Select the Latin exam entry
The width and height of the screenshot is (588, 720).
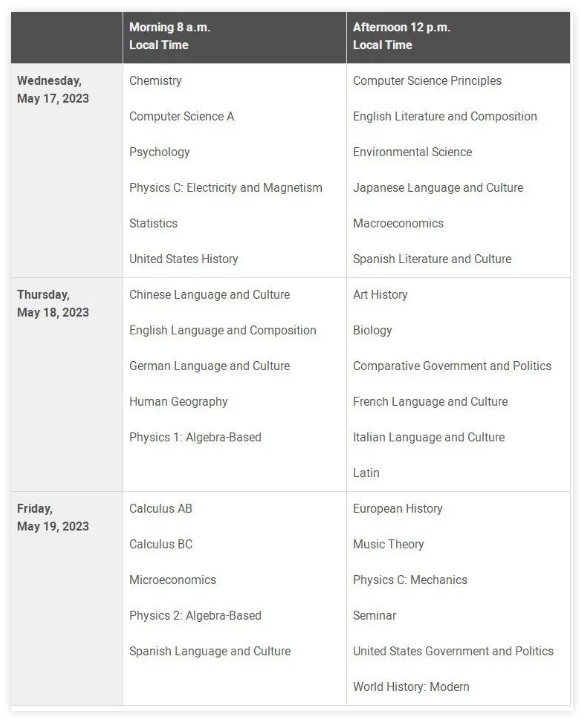[366, 473]
